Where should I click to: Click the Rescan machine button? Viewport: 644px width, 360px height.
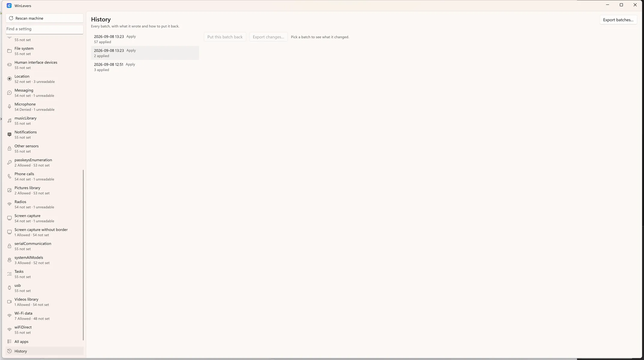pyautogui.click(x=44, y=18)
